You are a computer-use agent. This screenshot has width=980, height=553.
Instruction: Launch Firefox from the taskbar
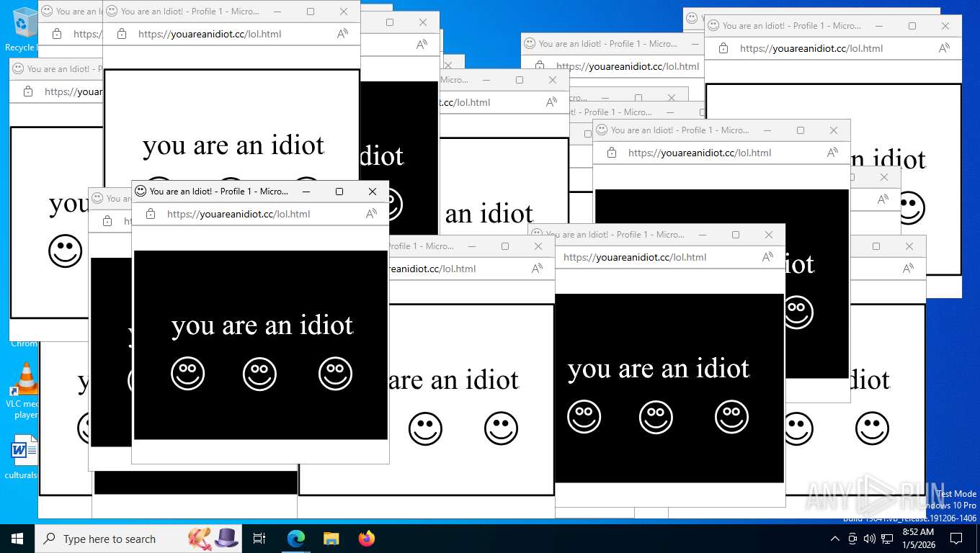click(x=367, y=539)
